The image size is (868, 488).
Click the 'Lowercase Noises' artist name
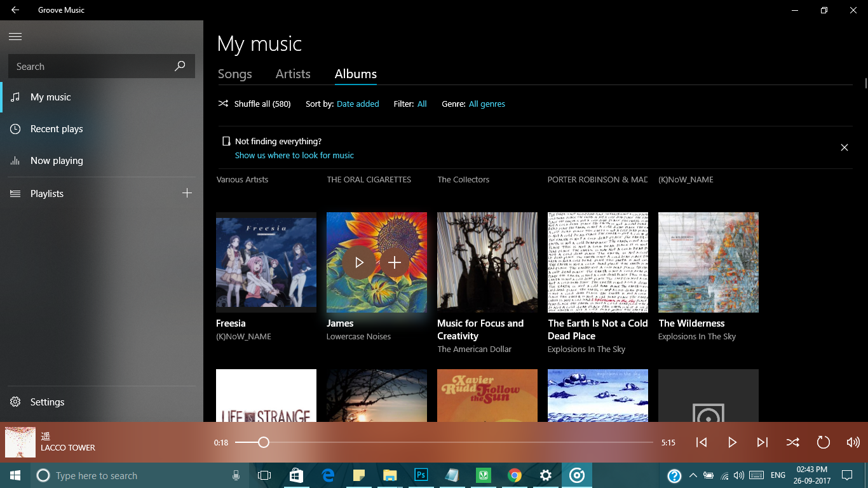click(358, 337)
